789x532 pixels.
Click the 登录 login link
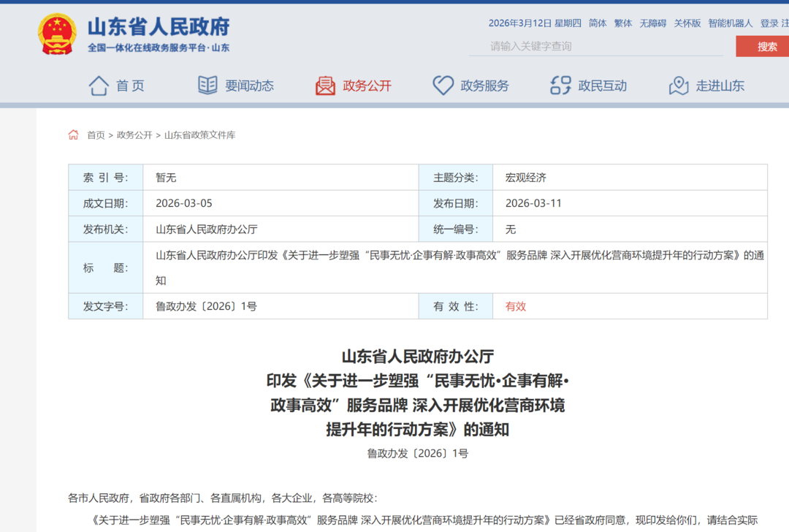769,23
